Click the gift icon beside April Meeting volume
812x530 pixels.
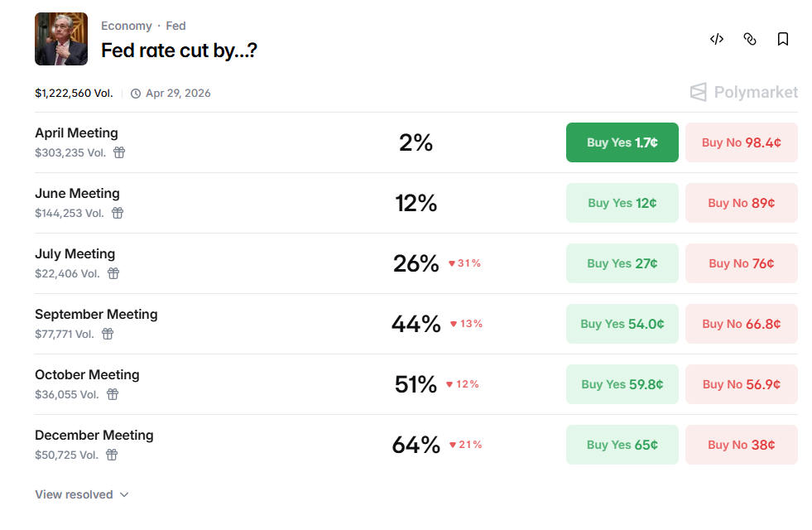[x=118, y=152]
